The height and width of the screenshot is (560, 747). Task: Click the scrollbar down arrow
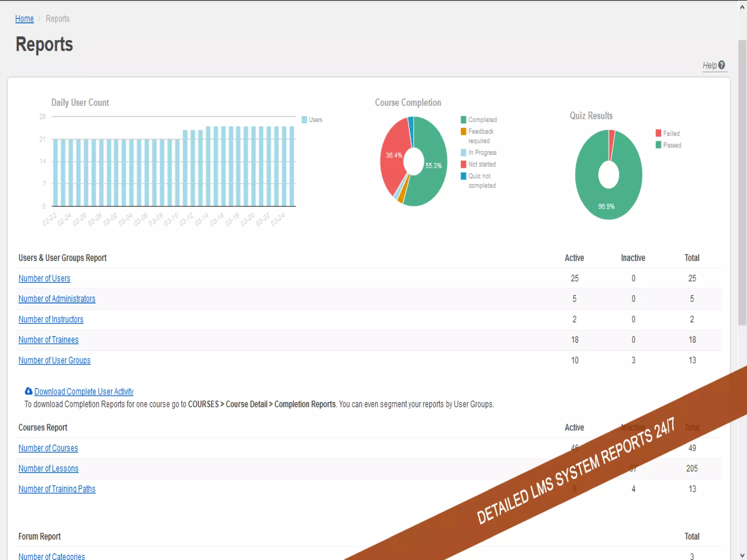point(742,555)
